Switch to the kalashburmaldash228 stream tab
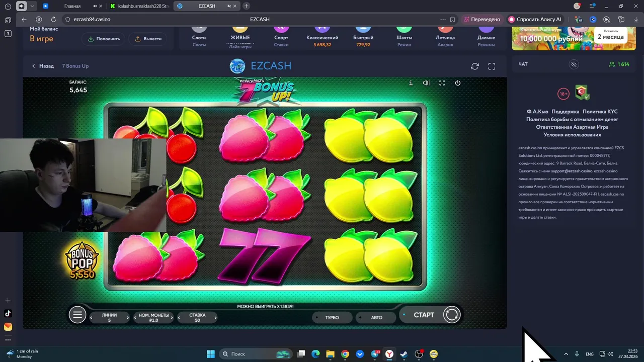 pyautogui.click(x=139, y=6)
